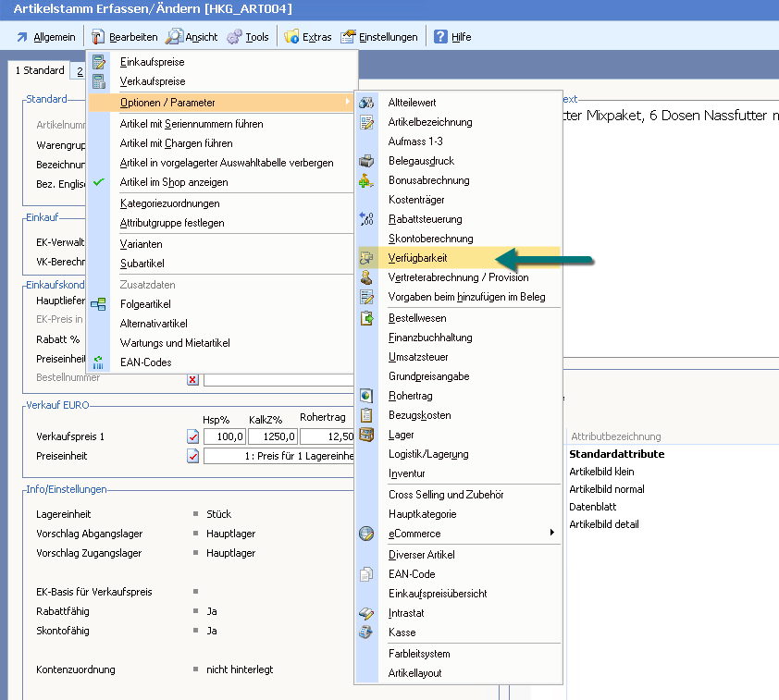Open the Preiseinheit dropdown field
The width and height of the screenshot is (779, 700).
(279, 456)
